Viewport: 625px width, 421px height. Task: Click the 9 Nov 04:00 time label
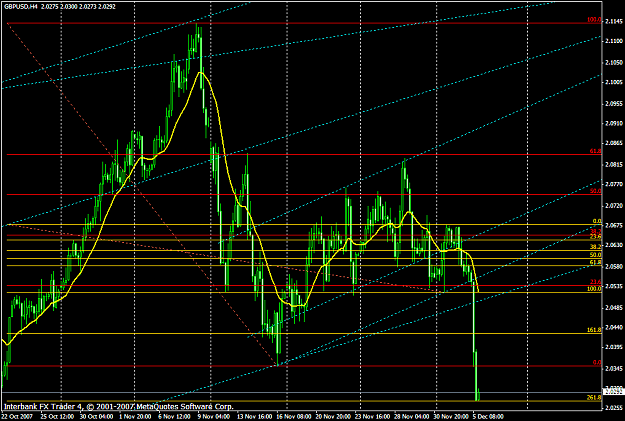[x=214, y=416]
